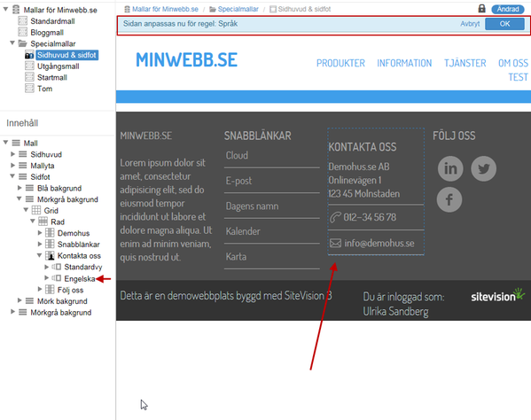Click the envelope icon beside info@demohus.se
Image resolution: width=531 pixels, height=420 pixels.
(x=335, y=243)
